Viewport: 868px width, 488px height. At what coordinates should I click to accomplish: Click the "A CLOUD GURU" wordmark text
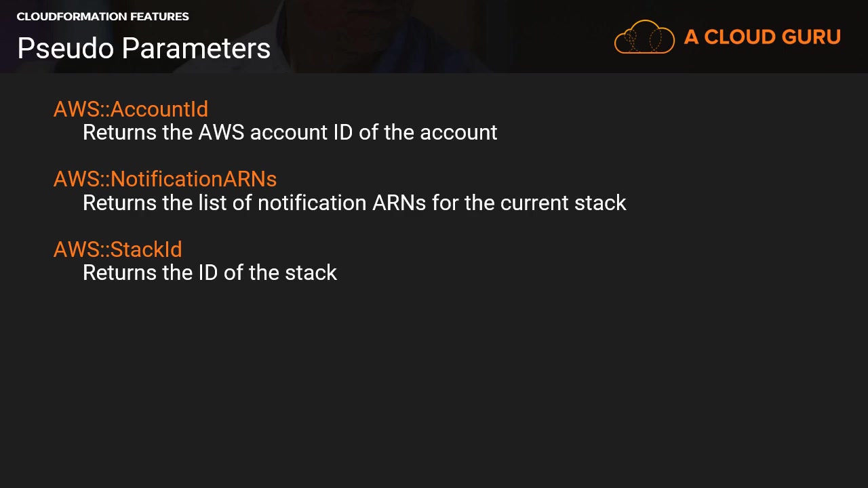(762, 37)
